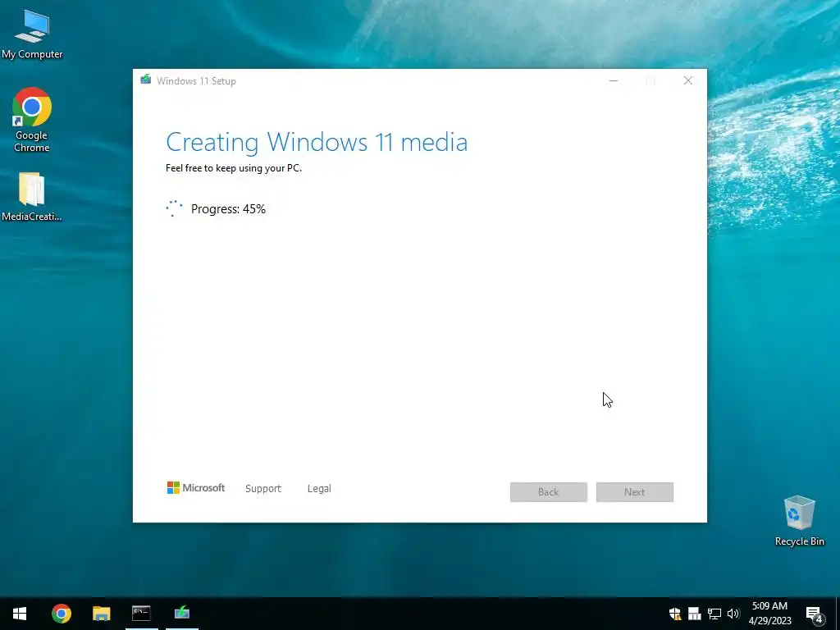Click 'Feel free to keep using your PC.' text
Screen dimensions: 840x630
234,168
